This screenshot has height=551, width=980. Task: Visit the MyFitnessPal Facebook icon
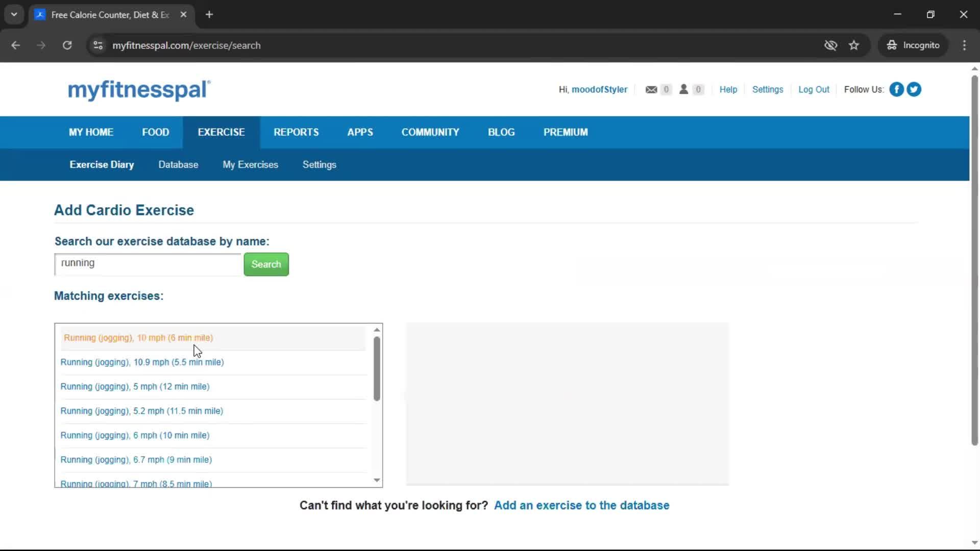[896, 89]
